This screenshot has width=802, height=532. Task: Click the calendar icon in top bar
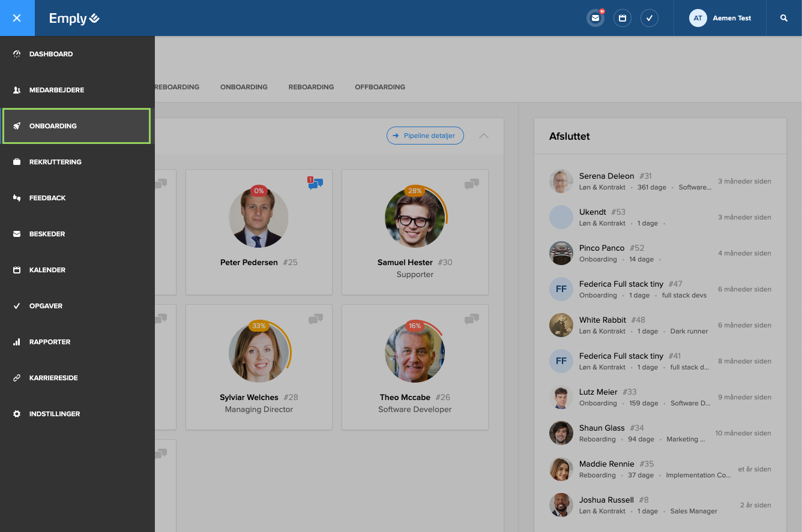click(x=623, y=18)
